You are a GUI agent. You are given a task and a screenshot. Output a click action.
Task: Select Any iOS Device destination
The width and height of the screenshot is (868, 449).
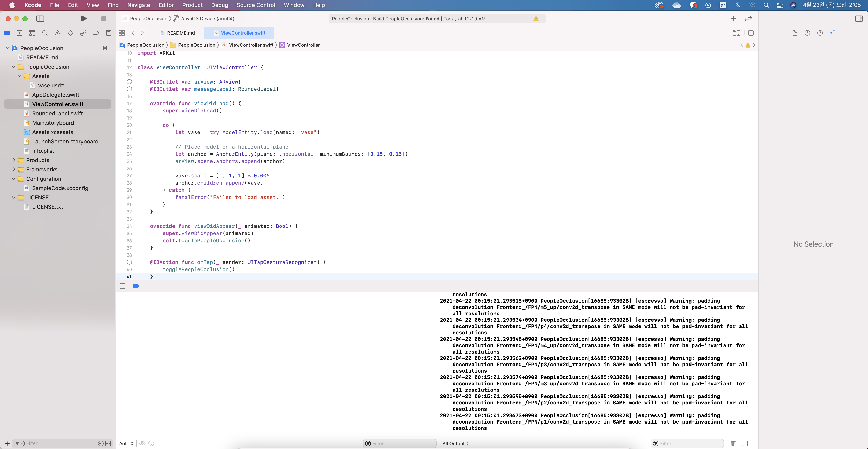coord(207,18)
